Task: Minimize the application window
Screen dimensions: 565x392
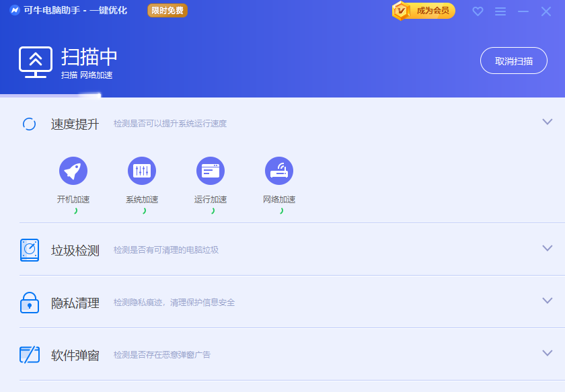Action: tap(523, 11)
